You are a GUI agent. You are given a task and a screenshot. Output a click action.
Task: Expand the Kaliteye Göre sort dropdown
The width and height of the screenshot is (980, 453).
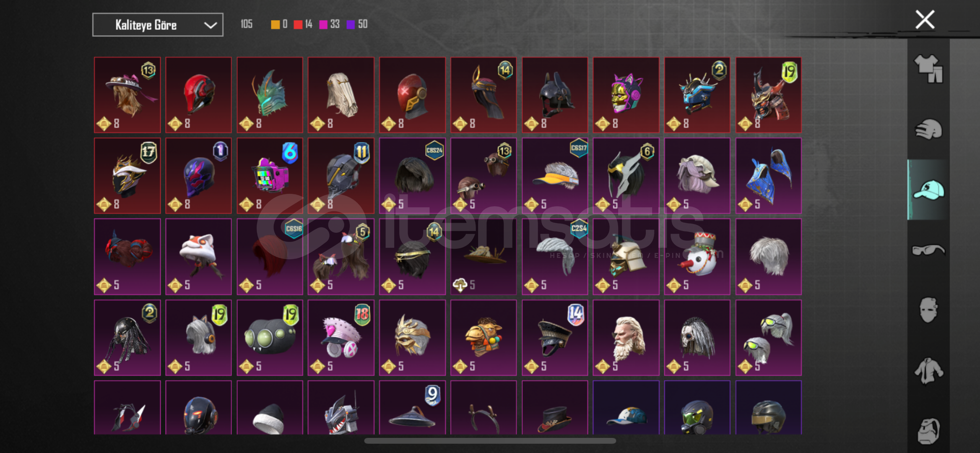click(x=158, y=25)
